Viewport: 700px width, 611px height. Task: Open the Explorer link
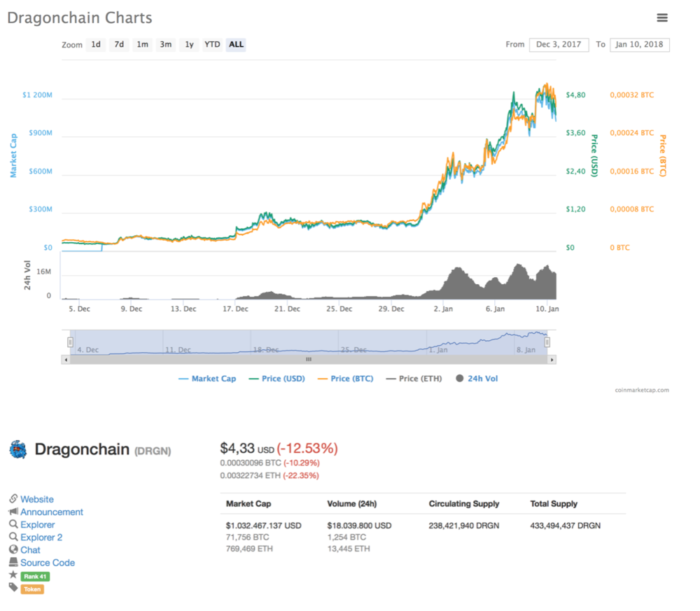pos(38,525)
